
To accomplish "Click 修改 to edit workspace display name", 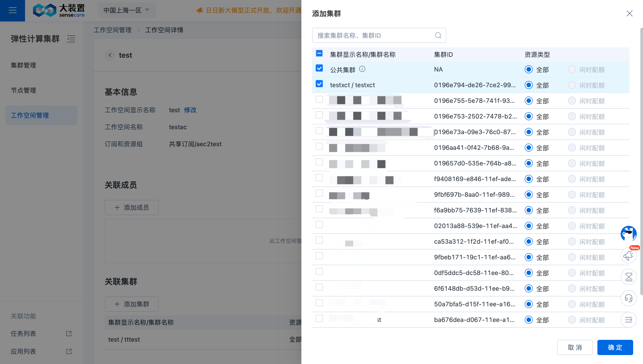I will click(190, 110).
